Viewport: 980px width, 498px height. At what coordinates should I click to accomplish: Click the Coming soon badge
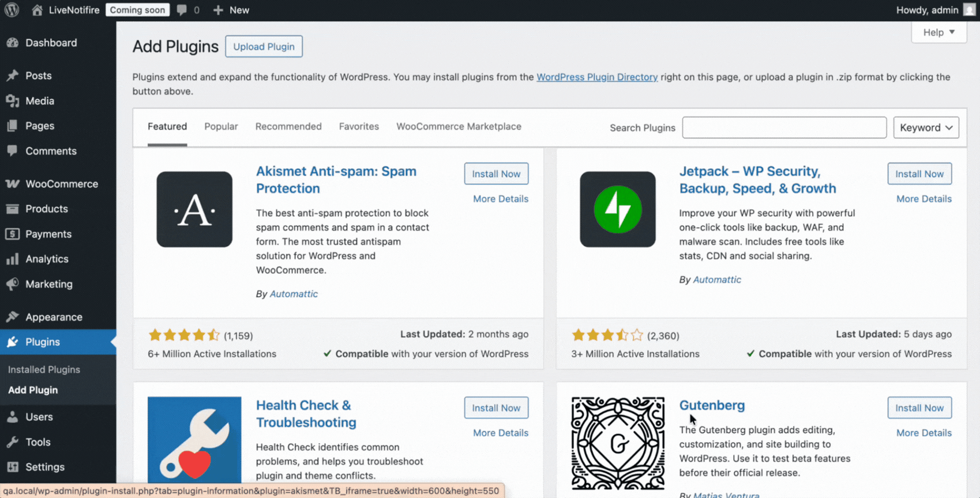coord(137,10)
